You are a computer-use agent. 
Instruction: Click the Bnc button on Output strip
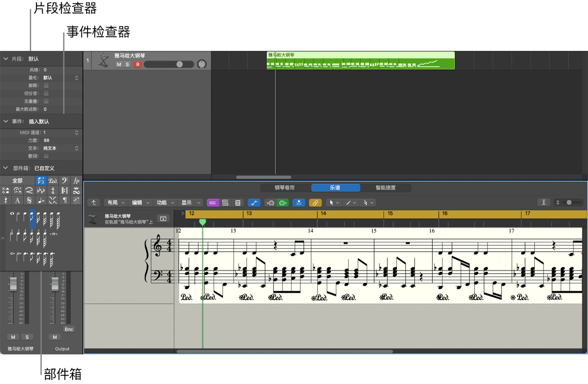(x=69, y=329)
